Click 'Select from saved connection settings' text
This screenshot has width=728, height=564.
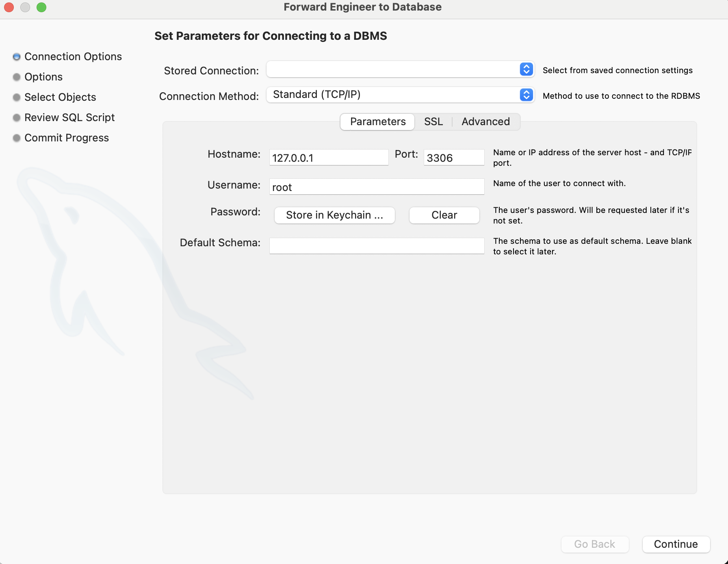point(617,70)
